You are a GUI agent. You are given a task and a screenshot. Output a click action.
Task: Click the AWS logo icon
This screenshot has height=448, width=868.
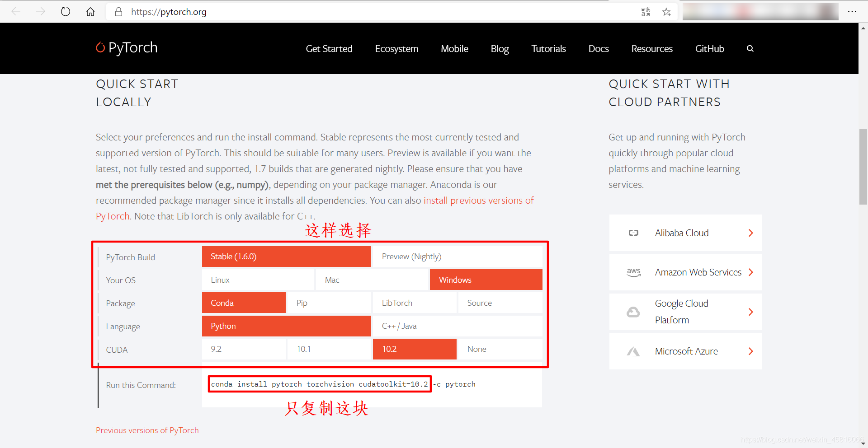tap(634, 272)
